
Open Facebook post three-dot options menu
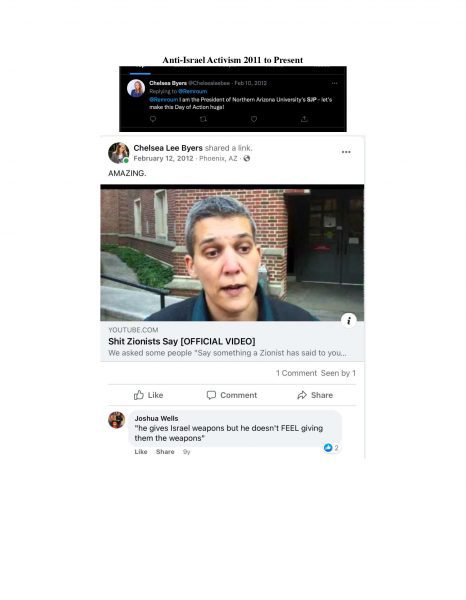[x=346, y=152]
